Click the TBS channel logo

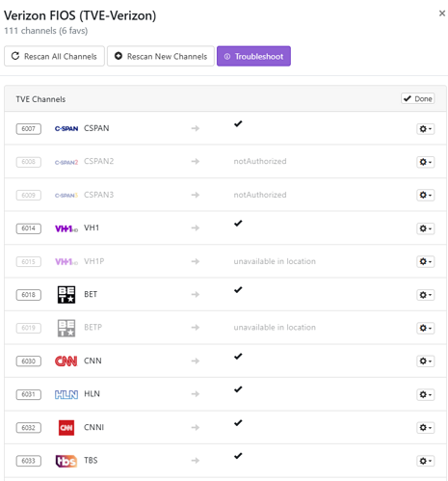(x=66, y=461)
